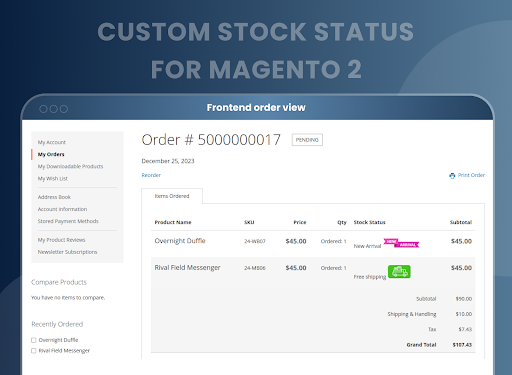Open the Items Ordered tab

172,196
